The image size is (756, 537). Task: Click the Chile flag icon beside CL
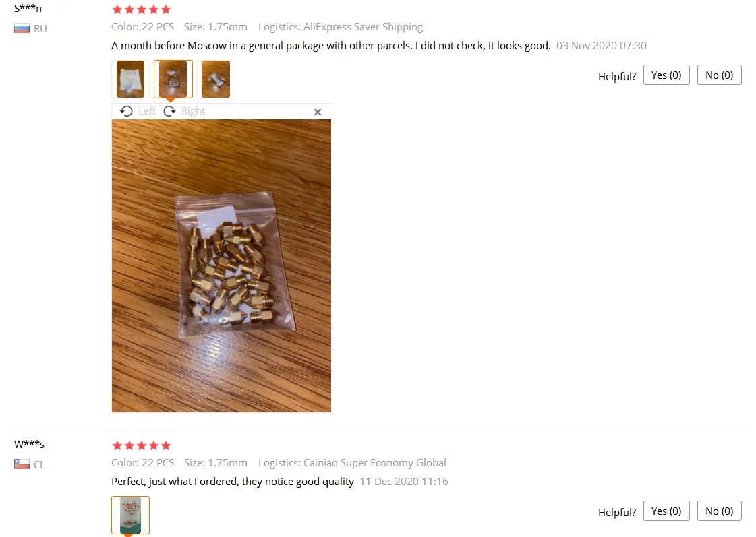pyautogui.click(x=22, y=464)
